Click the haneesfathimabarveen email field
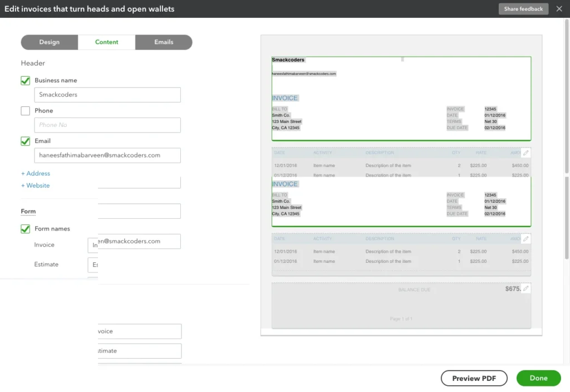Viewport: 570px width, 392px height. (107, 155)
